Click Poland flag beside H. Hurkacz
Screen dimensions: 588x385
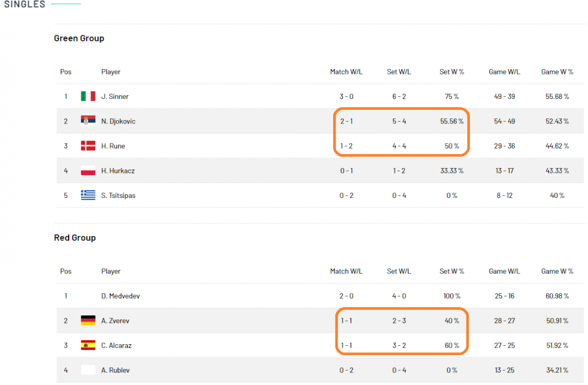tap(88, 170)
